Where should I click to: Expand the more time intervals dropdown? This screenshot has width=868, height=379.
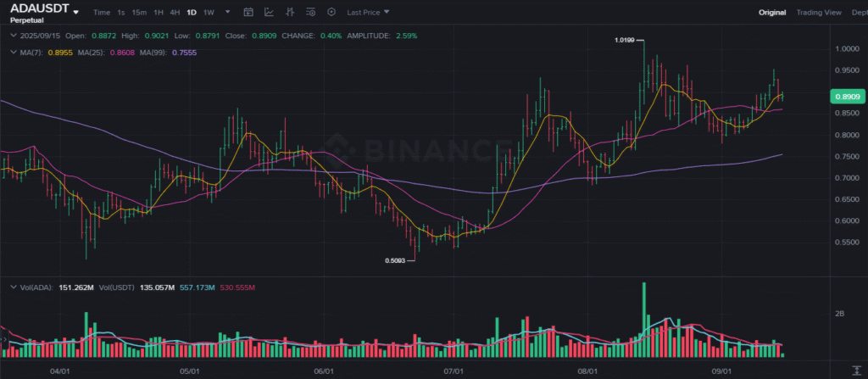point(227,13)
